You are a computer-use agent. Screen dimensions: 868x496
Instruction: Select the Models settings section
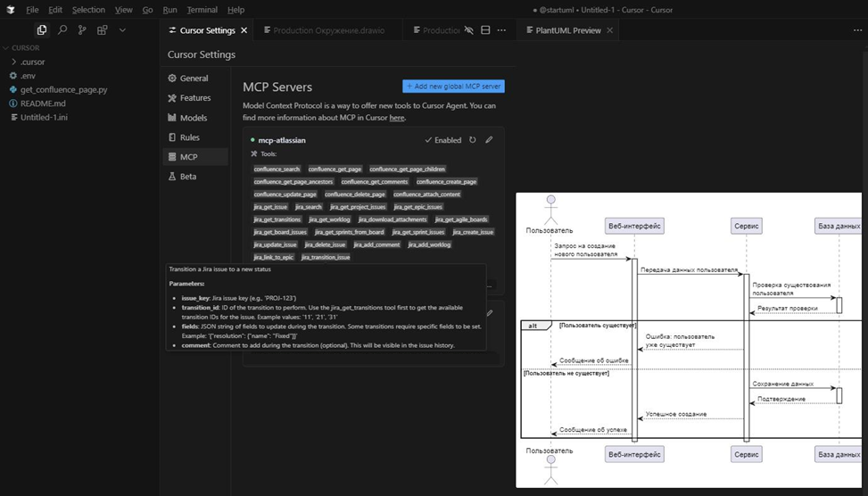pyautogui.click(x=193, y=118)
